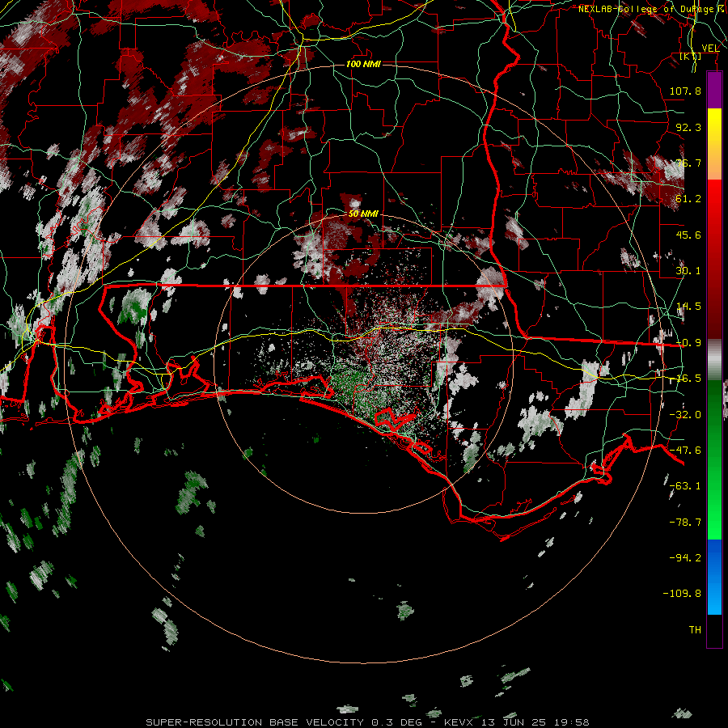Click the 100 NMI range ring label
The image size is (728, 728).
(x=363, y=64)
